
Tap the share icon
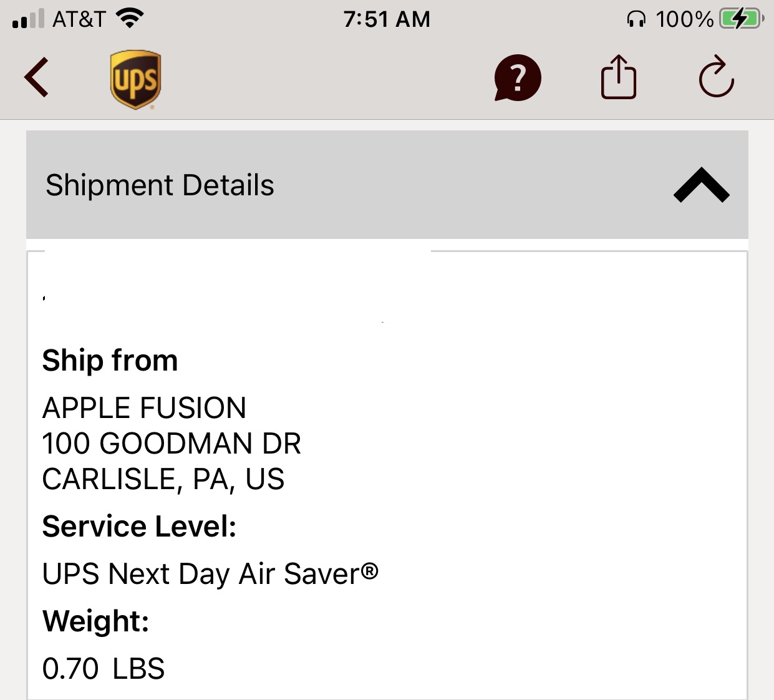(x=618, y=78)
